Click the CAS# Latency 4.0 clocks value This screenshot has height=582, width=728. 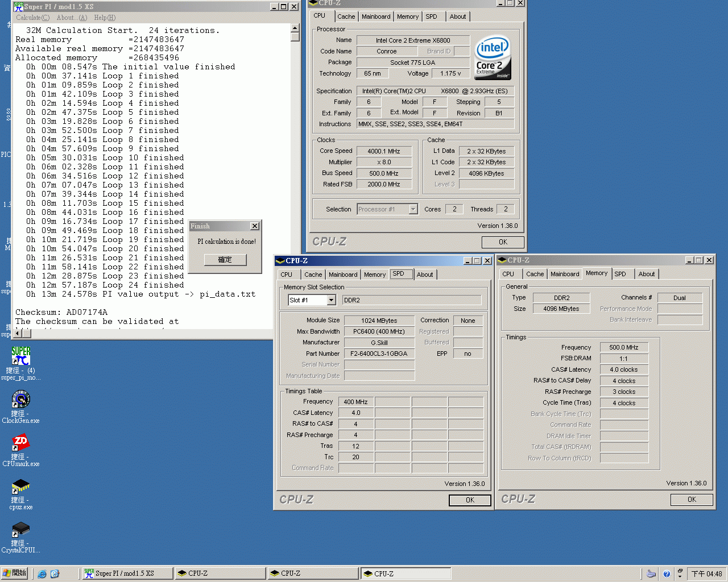(624, 369)
